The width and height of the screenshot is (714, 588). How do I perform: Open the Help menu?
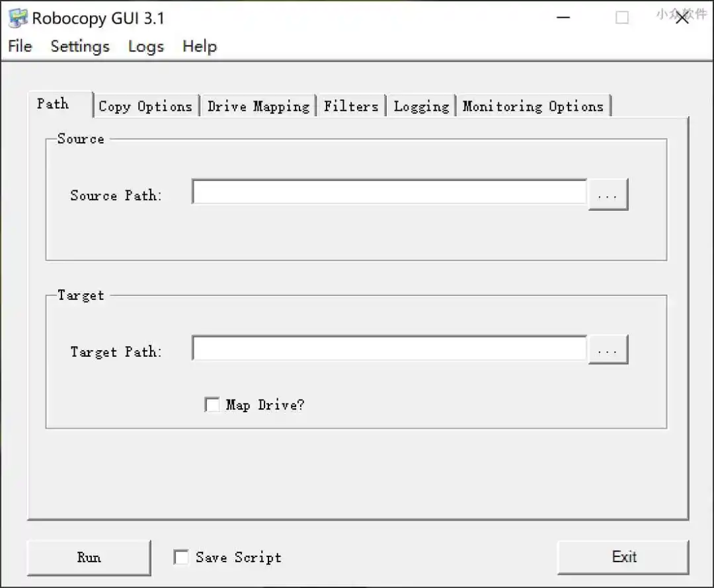click(x=200, y=46)
